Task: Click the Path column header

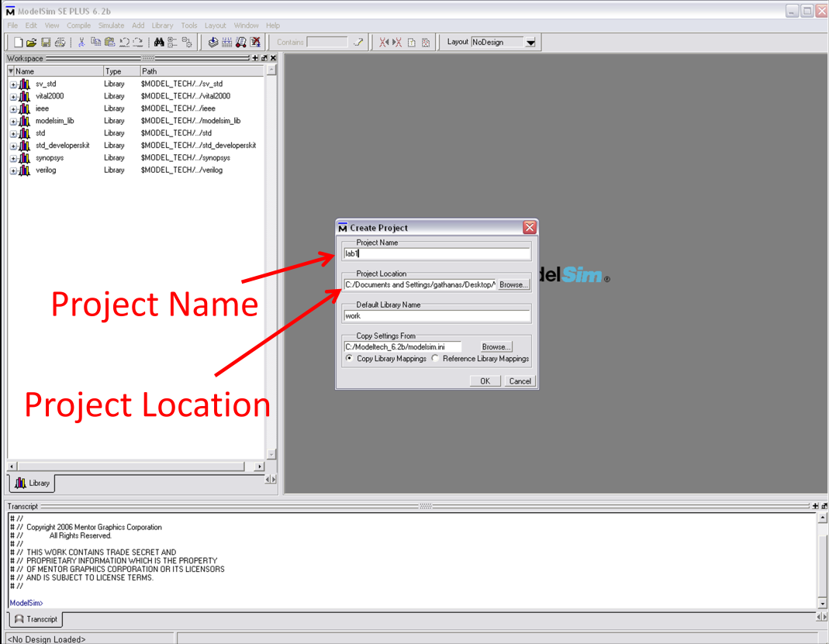Action: [202, 71]
